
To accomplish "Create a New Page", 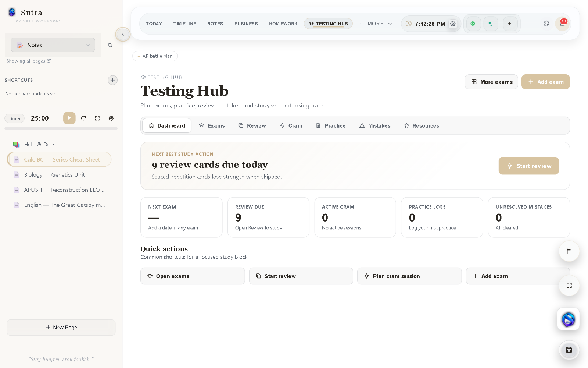I will 61,328.
